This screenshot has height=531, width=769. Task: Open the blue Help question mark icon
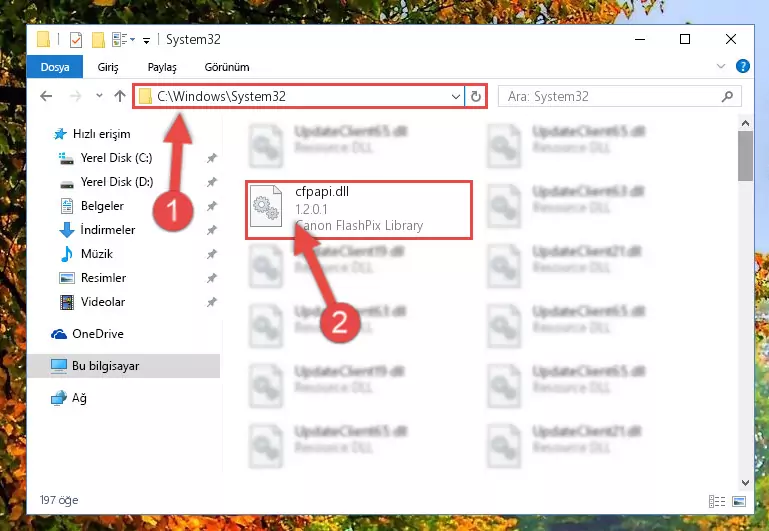pos(743,66)
